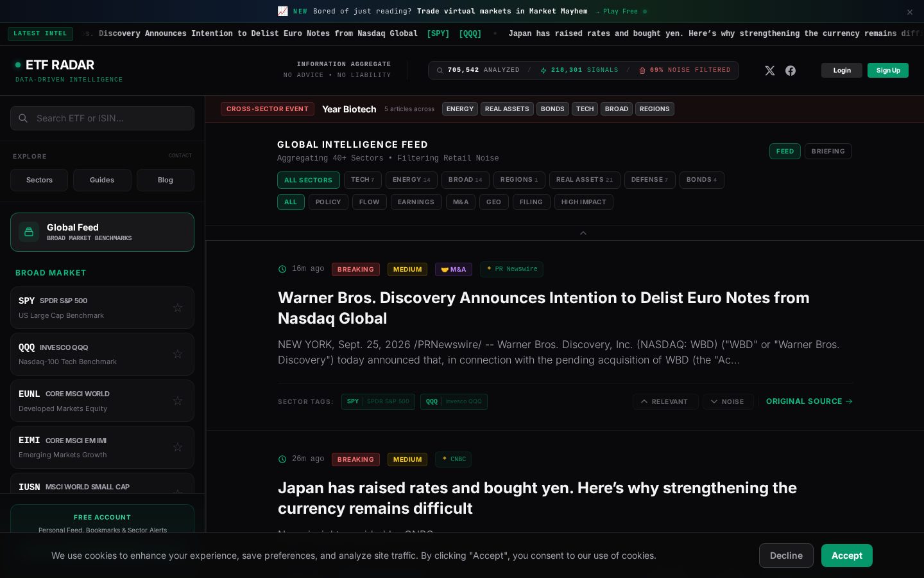
Task: Open the Sectors explore button
Action: click(x=39, y=180)
